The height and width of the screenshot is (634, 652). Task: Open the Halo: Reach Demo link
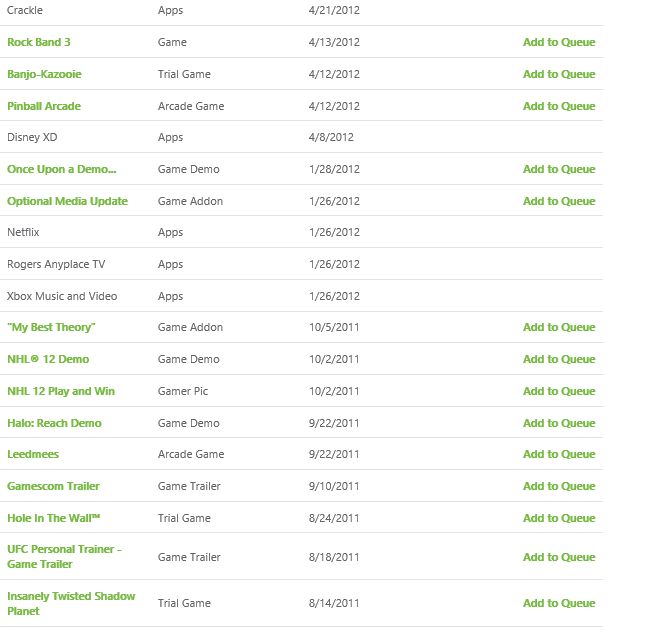[x=54, y=423]
